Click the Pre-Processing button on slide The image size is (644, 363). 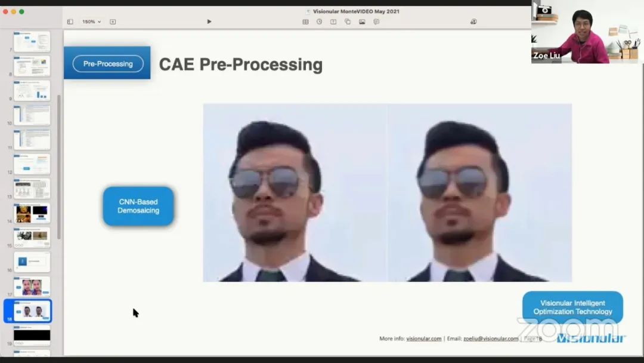tap(108, 64)
